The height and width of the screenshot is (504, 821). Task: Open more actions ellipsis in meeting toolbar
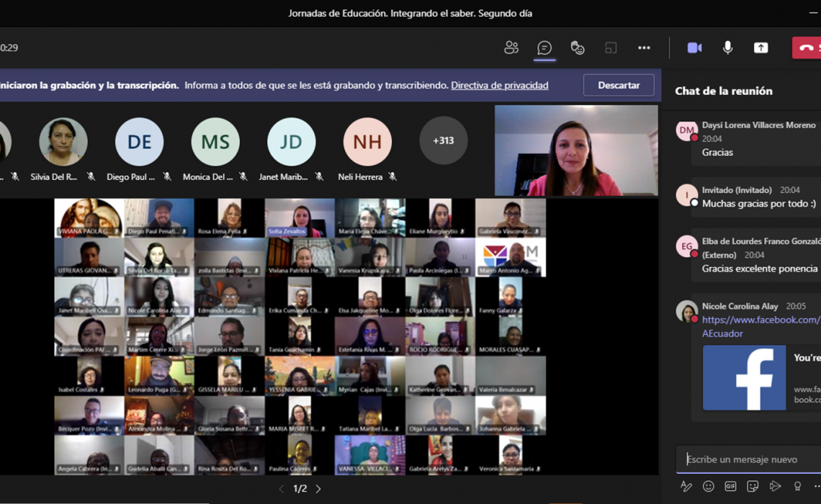[x=644, y=48]
